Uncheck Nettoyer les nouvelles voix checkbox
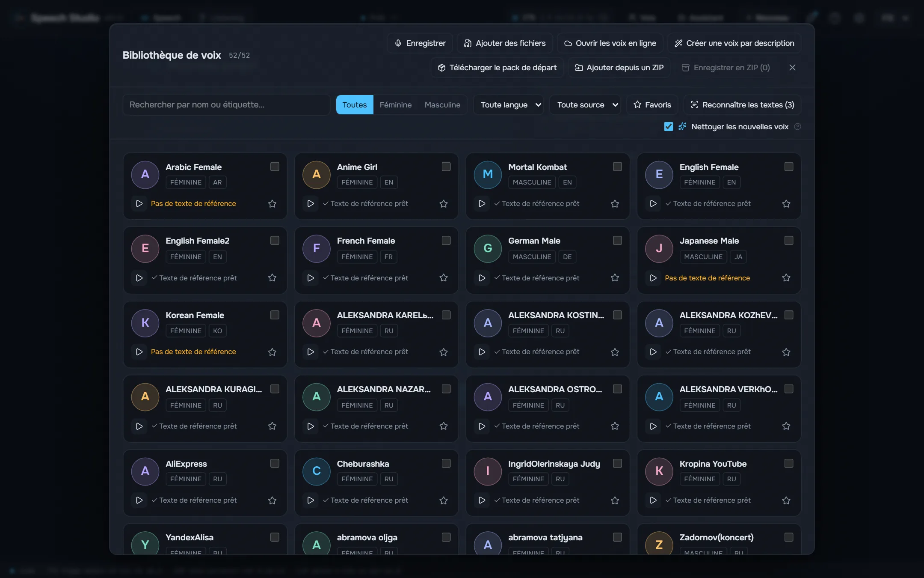The image size is (924, 578). pos(669,127)
